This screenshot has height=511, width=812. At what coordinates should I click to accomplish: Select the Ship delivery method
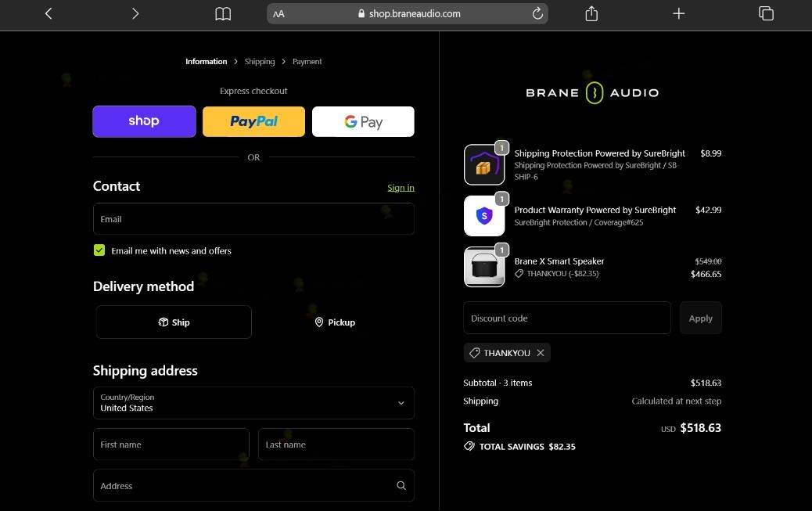[174, 322]
